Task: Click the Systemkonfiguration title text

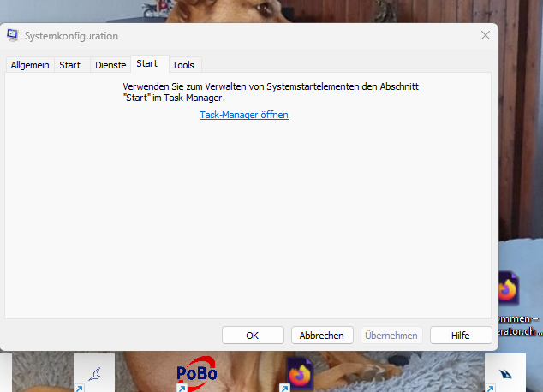Action: click(x=72, y=36)
